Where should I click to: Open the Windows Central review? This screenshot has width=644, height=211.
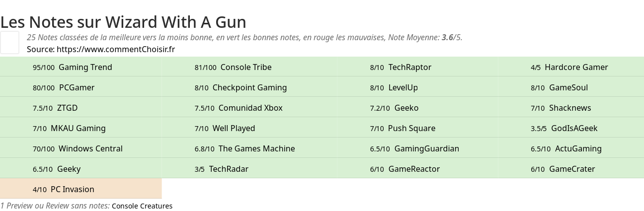[90, 148]
